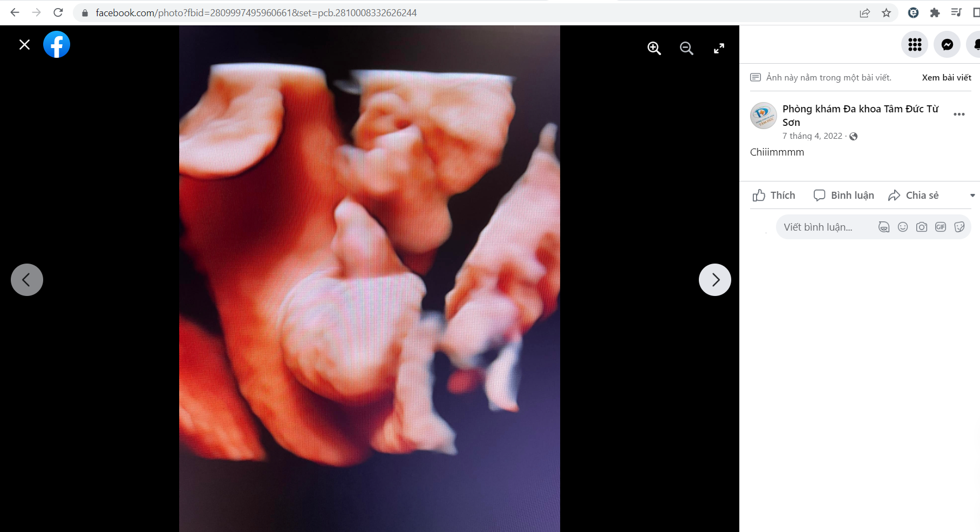Go to Facebook home via logo

click(x=57, y=44)
